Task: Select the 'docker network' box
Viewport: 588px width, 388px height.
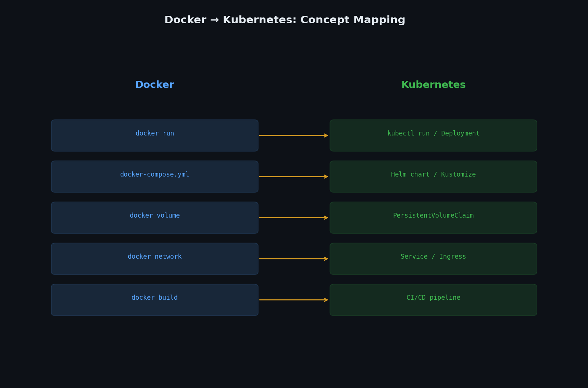Action: coord(155,259)
